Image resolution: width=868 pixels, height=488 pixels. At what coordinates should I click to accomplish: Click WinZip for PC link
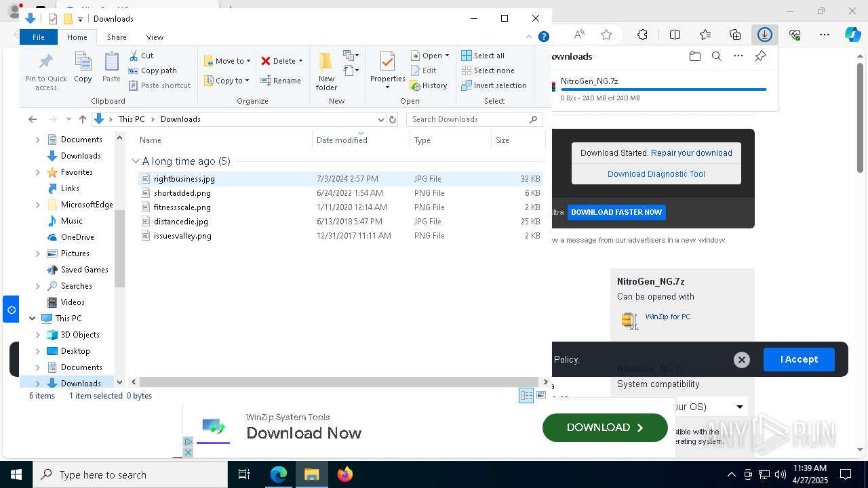click(668, 317)
